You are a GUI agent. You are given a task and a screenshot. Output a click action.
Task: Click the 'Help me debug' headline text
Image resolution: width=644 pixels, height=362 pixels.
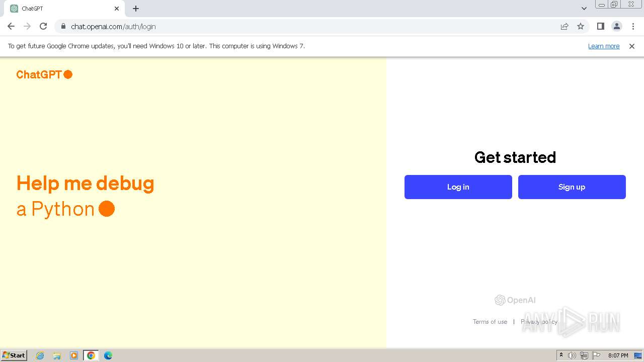pos(86,184)
